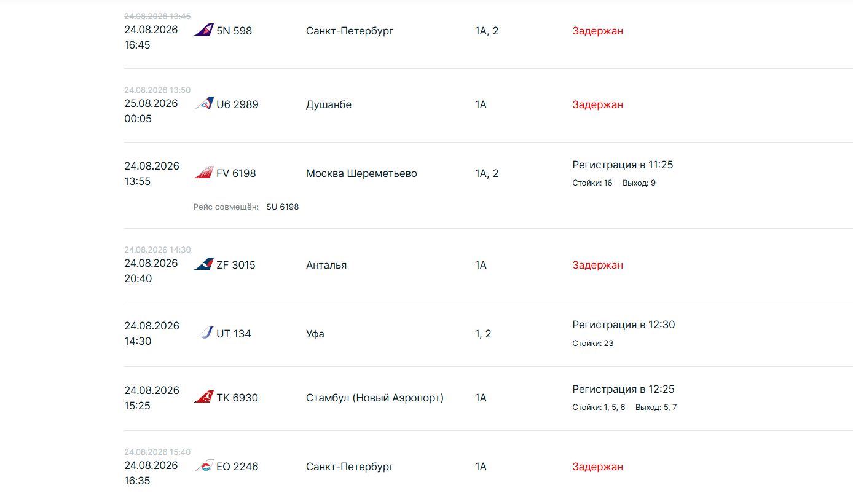Click the TK 6930 Turkish Airlines logo
The image size is (853, 504).
pyautogui.click(x=203, y=397)
